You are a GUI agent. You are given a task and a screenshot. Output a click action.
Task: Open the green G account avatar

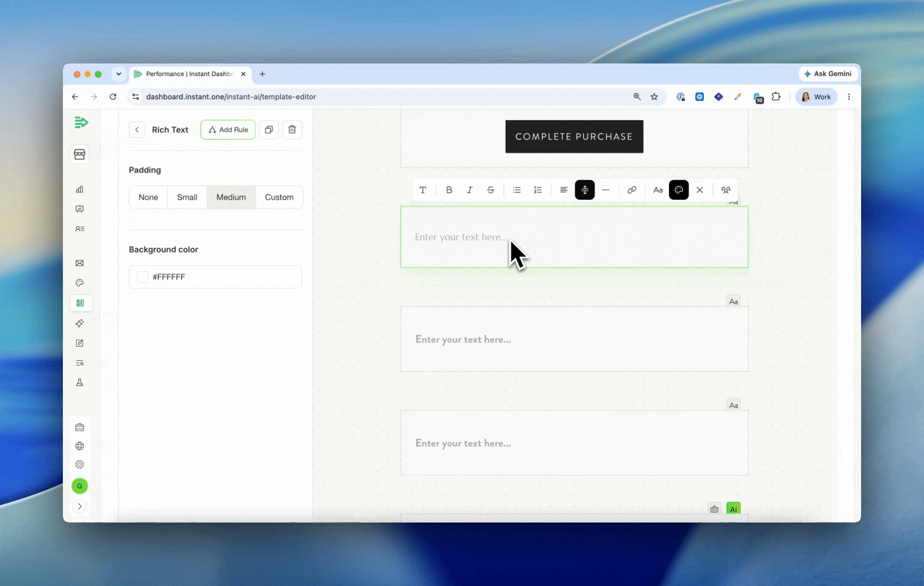(x=80, y=486)
